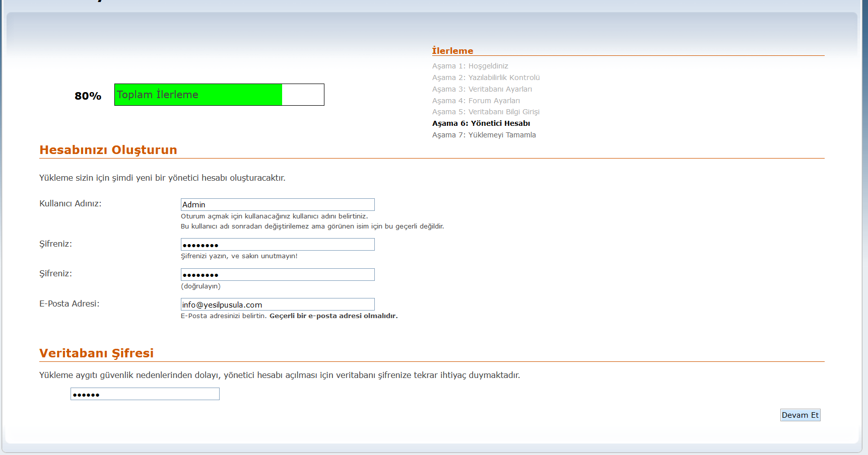This screenshot has height=455, width=868.
Task: Open Aşama 4: Forum Ayarları step
Action: pos(476,101)
